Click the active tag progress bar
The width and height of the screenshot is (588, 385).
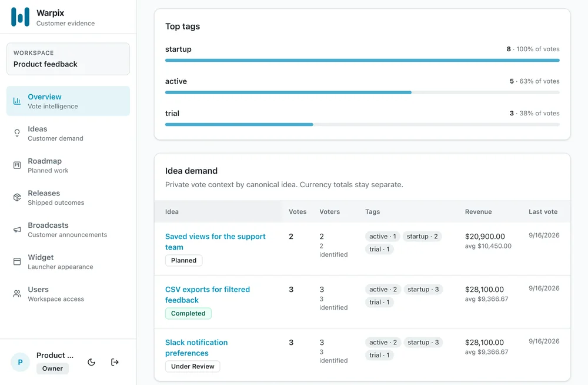[x=362, y=92]
